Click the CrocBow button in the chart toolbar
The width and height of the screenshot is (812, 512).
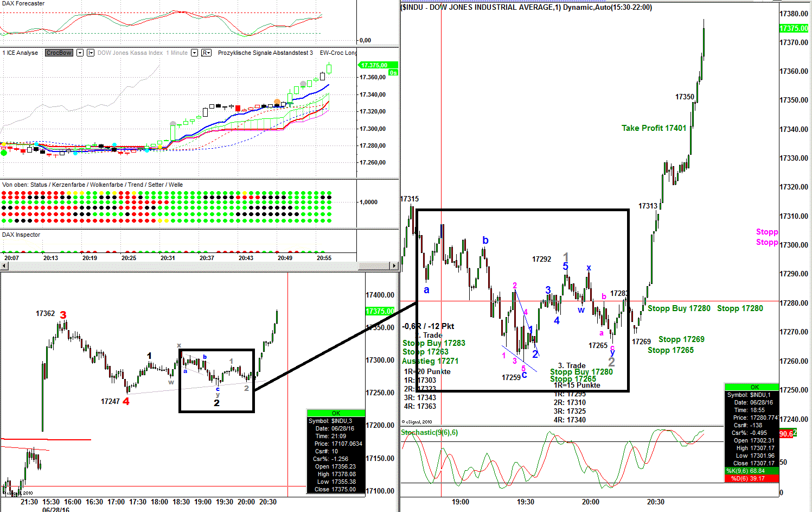click(x=59, y=53)
